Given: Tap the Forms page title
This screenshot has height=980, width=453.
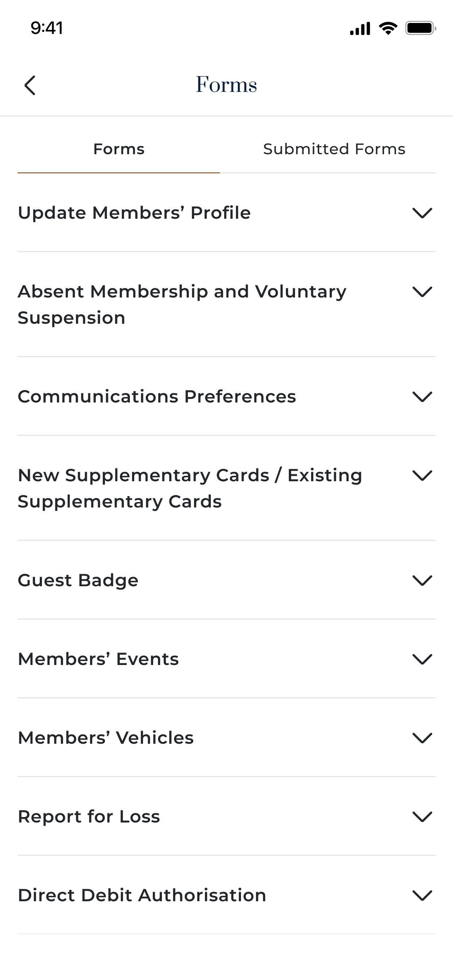Looking at the screenshot, I should [x=226, y=85].
